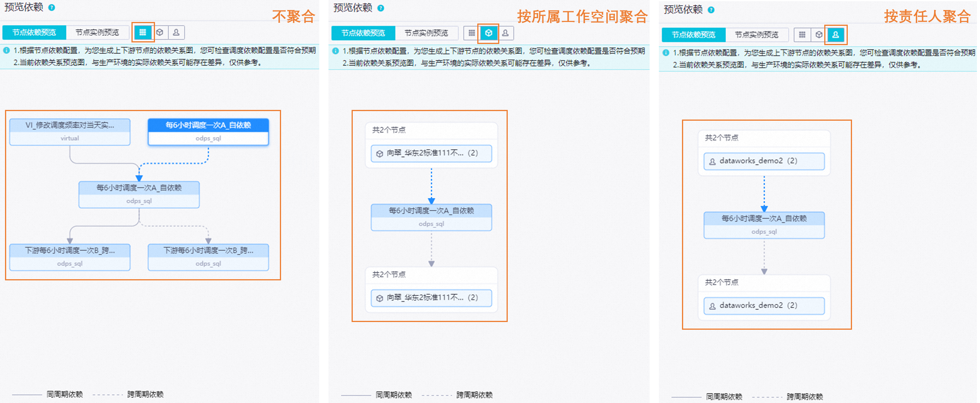Expand upper dataworks_demo2 owner group
The image size is (980, 403).
click(x=764, y=161)
